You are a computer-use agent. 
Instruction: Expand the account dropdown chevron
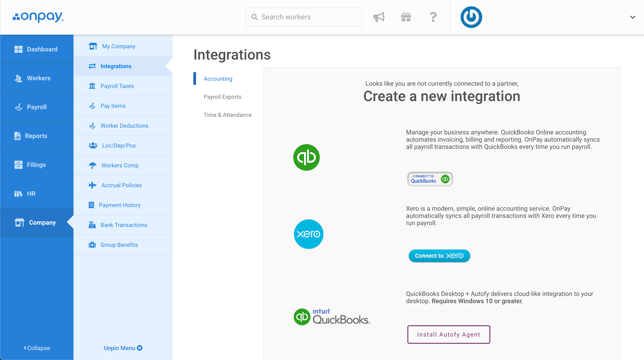coord(633,17)
